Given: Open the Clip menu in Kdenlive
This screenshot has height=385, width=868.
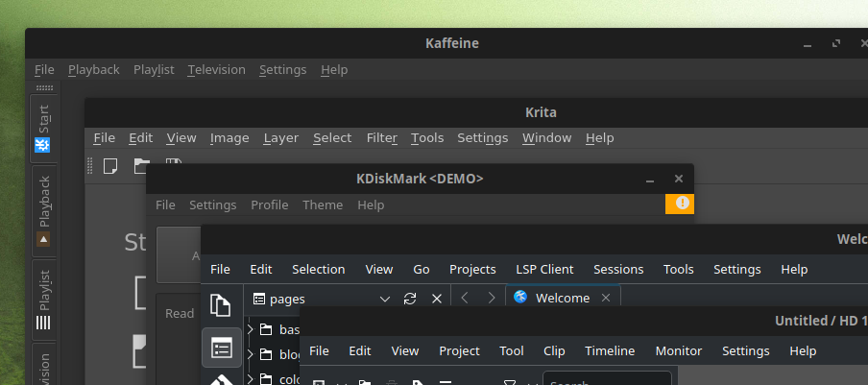Looking at the screenshot, I should [554, 351].
